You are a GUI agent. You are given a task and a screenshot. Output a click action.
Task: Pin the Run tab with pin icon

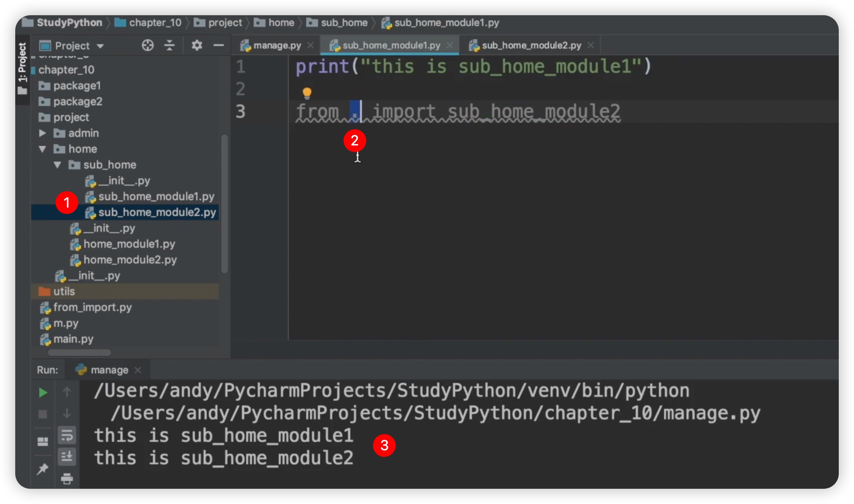click(x=43, y=468)
